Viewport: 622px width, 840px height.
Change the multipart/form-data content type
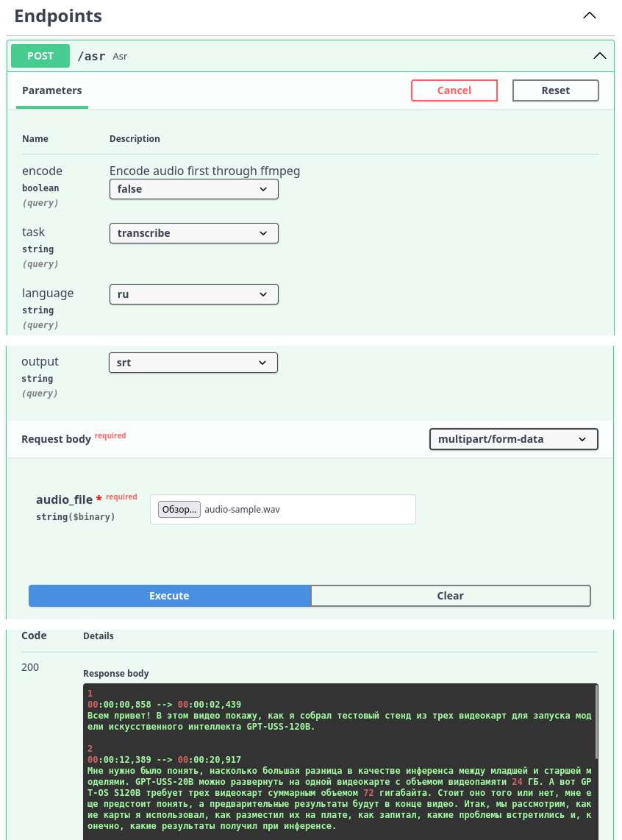[x=512, y=439]
